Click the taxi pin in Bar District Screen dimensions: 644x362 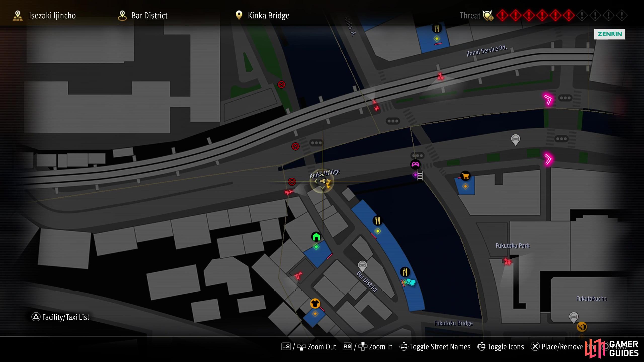click(362, 266)
